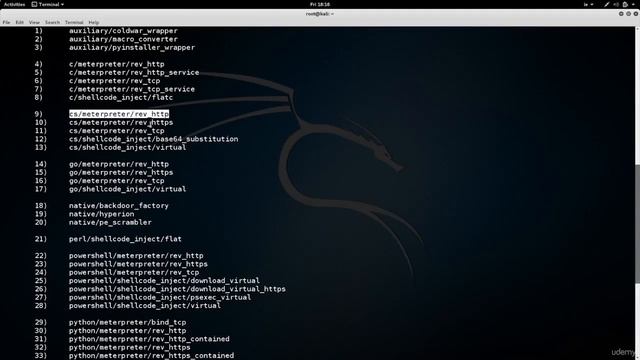Click the power/battery icon in top bar
Screen dimensions: 640x360
[625, 4]
